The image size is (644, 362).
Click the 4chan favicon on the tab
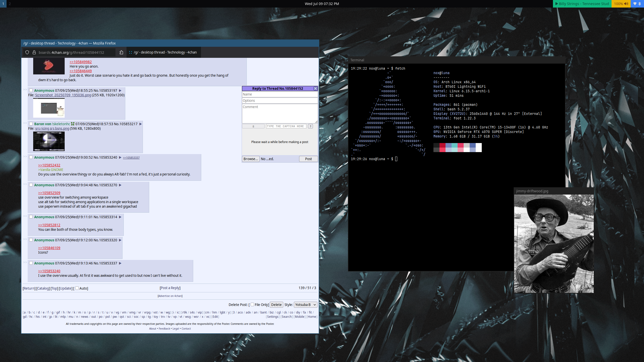pos(130,52)
